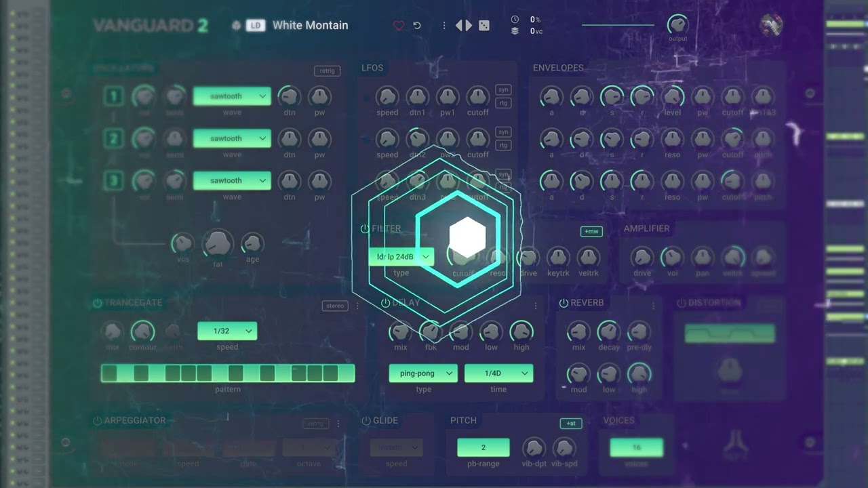Click the +at button in Pitch section
This screenshot has width=868, height=488.
click(x=571, y=424)
